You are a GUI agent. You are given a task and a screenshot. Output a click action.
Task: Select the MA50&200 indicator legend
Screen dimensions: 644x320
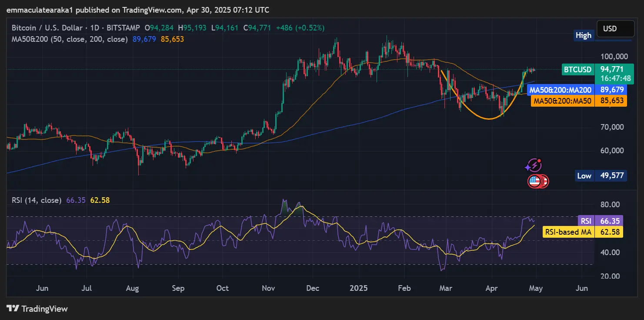(70, 39)
